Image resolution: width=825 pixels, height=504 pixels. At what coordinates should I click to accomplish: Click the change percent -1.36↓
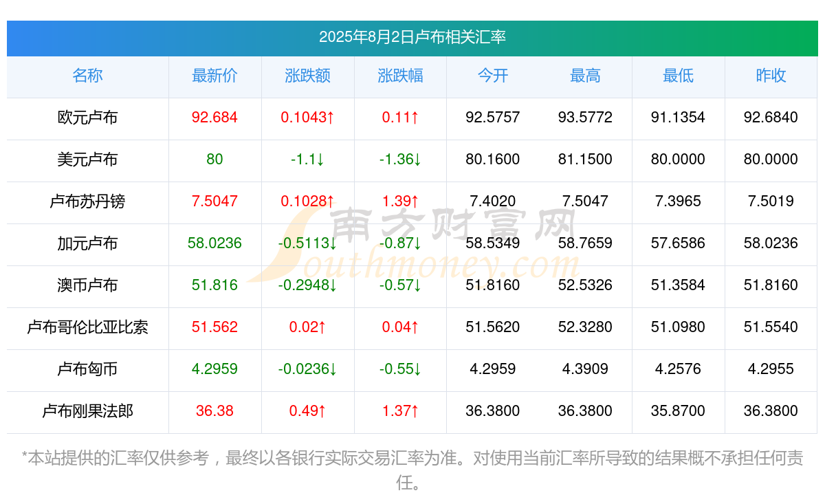click(x=400, y=160)
